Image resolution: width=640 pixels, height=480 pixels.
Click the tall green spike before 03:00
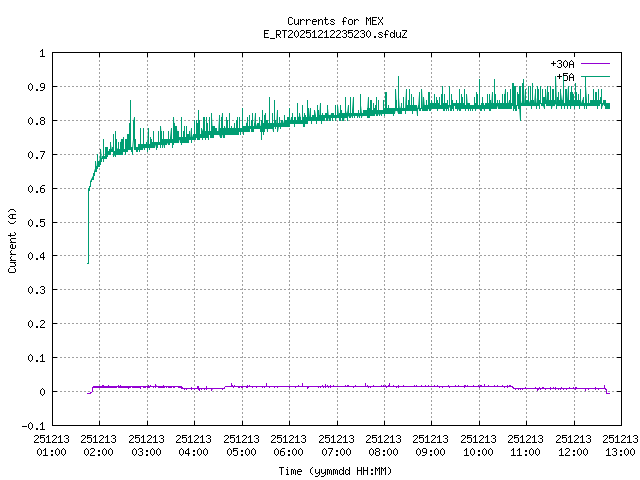coord(130,101)
